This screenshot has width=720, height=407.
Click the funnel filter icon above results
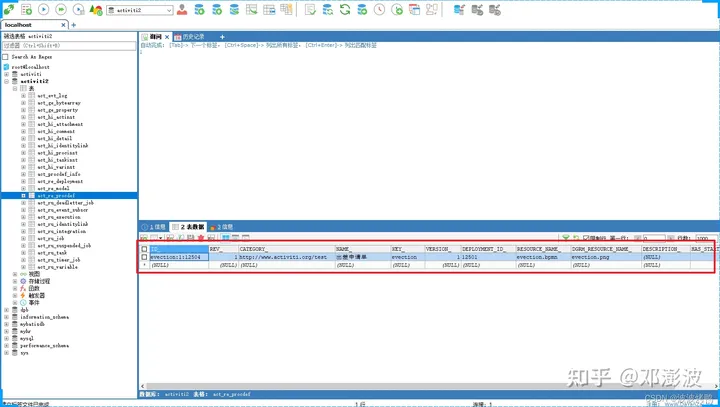point(566,237)
